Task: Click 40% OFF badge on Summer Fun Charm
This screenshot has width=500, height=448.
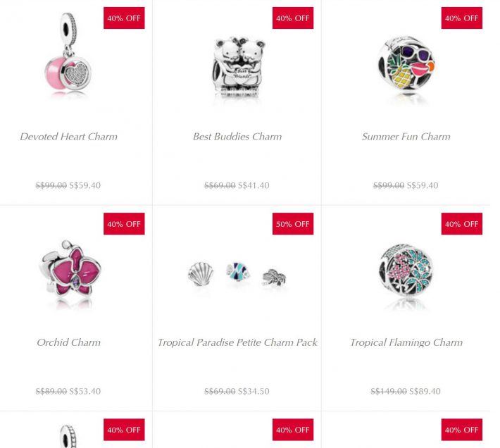Action: point(462,18)
